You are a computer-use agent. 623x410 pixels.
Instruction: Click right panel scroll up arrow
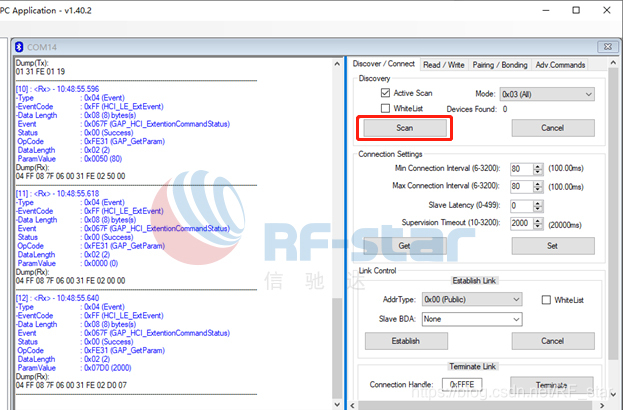pos(613,63)
